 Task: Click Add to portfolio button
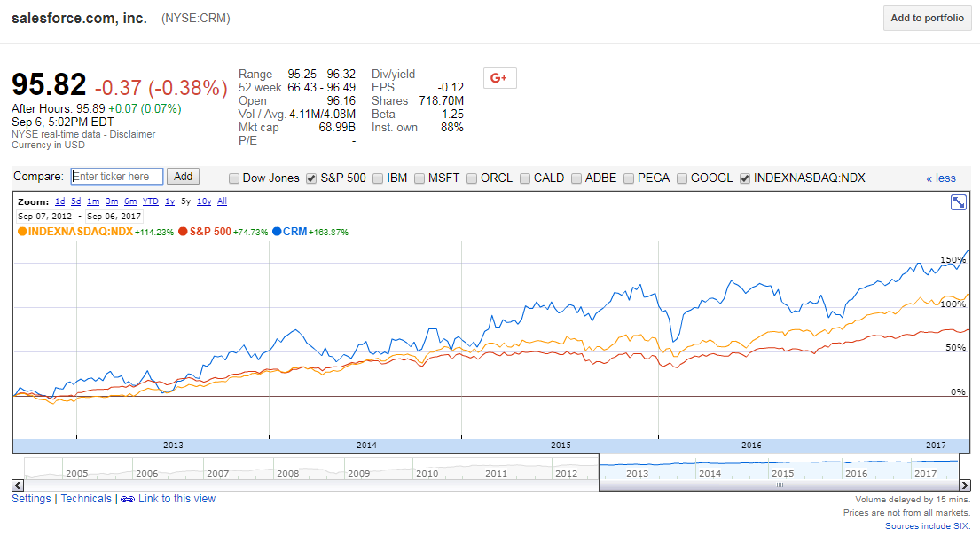(927, 18)
